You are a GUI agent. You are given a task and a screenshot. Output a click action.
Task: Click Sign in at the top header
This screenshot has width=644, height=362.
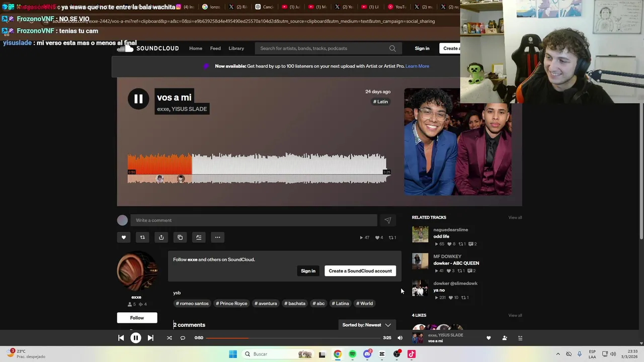(x=422, y=48)
